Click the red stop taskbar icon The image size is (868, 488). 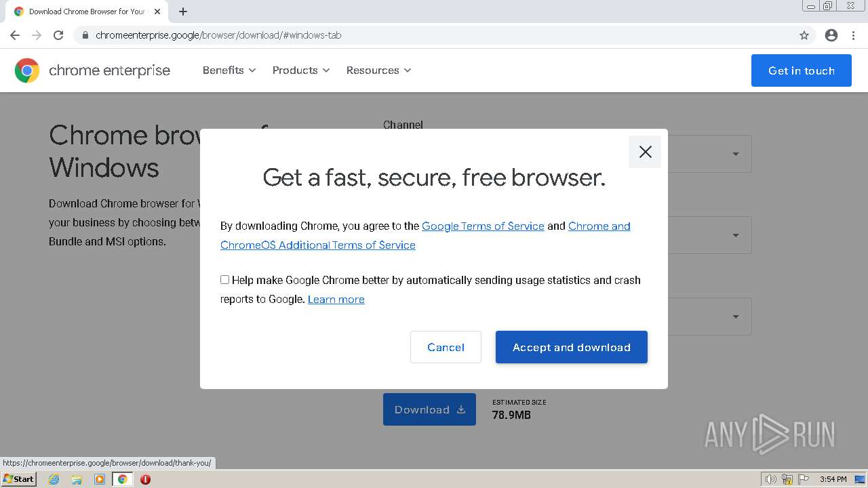point(145,479)
